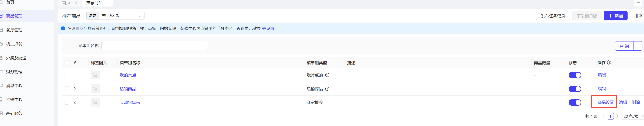Open 商品管理 in the left sidebar
The width and height of the screenshot is (644, 126).
[x=14, y=16]
